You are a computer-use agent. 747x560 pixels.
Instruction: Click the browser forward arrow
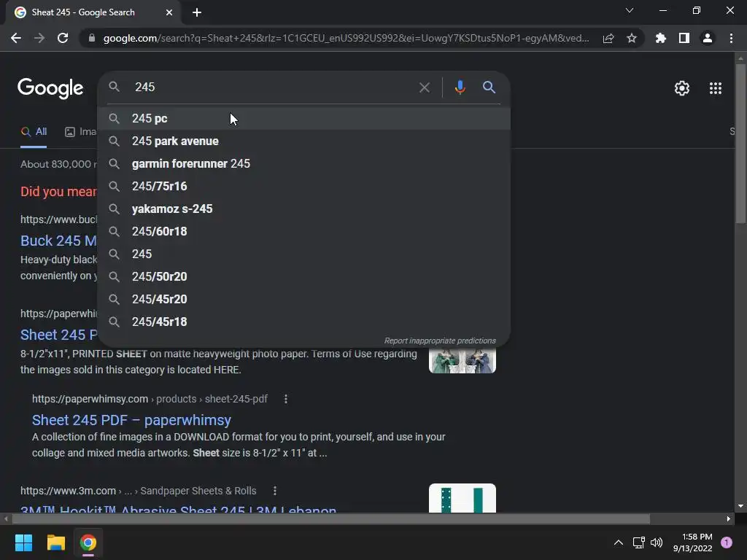click(39, 38)
